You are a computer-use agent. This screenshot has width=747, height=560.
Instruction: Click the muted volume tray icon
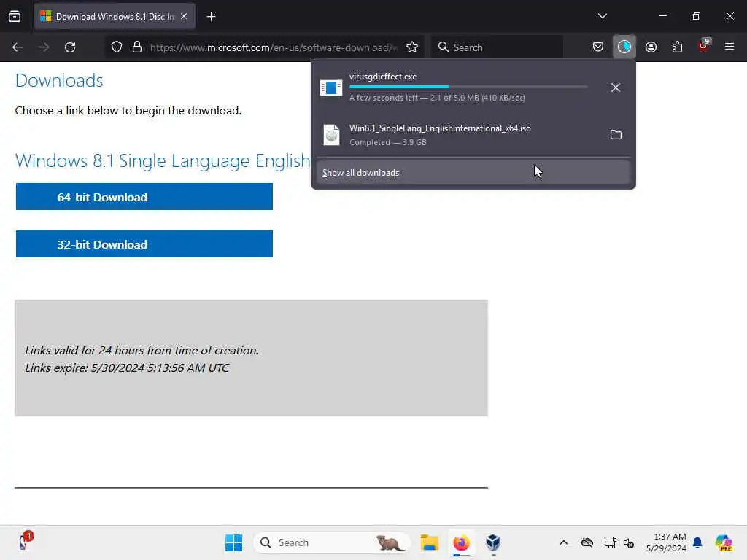(629, 542)
